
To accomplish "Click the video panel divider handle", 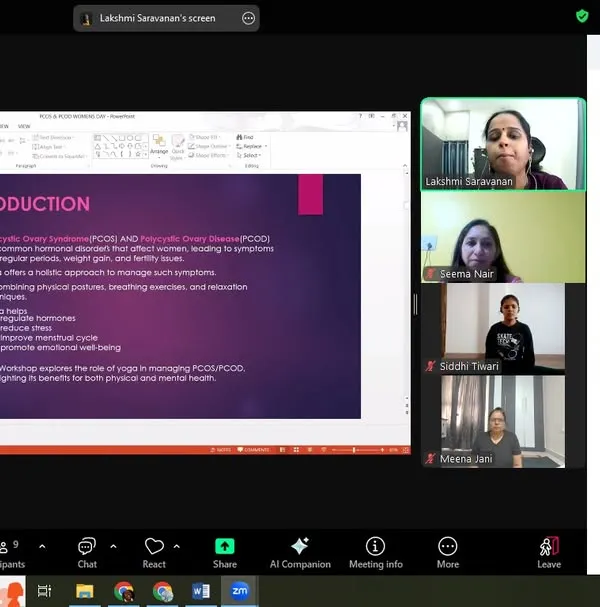I will 415,304.
